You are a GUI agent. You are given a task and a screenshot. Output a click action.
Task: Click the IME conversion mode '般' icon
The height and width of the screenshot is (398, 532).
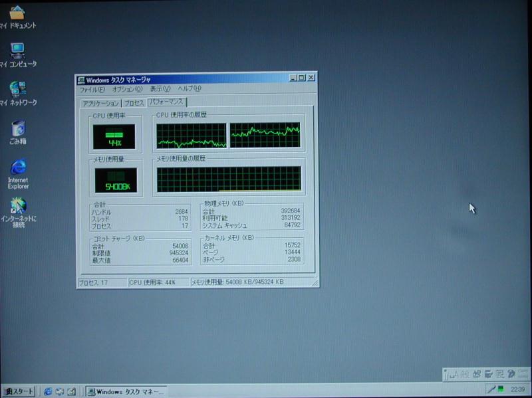[465, 374]
